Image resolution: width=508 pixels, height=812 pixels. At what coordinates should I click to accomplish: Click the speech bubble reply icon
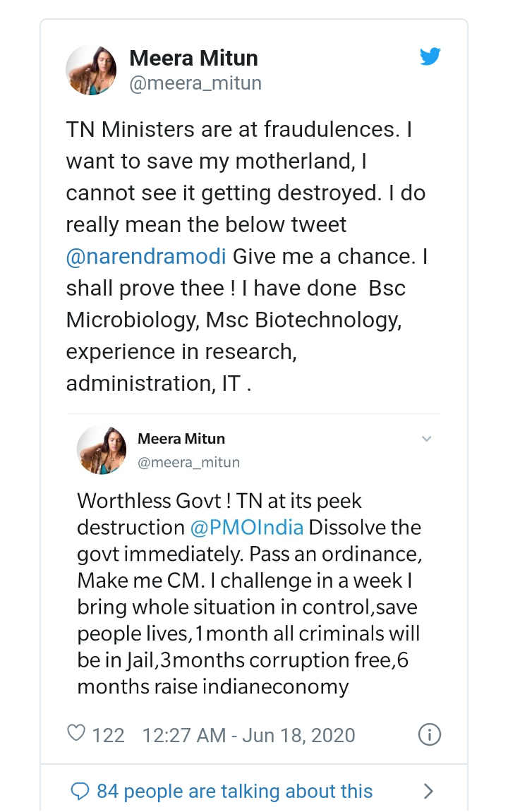(80, 791)
